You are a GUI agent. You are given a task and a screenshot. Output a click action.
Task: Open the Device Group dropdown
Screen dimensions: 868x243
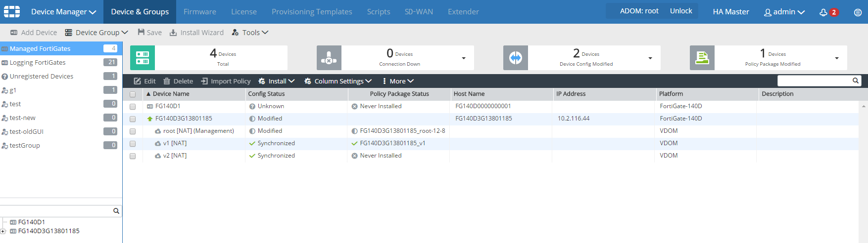click(x=97, y=33)
